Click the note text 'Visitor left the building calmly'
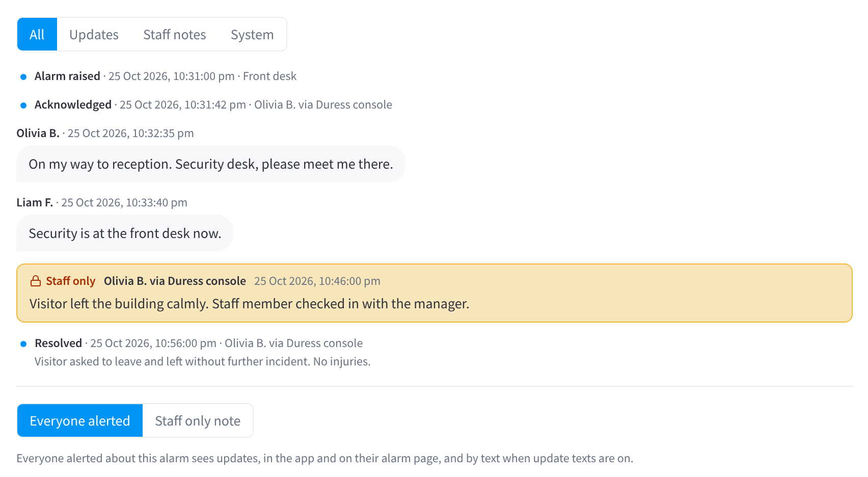 tap(249, 304)
